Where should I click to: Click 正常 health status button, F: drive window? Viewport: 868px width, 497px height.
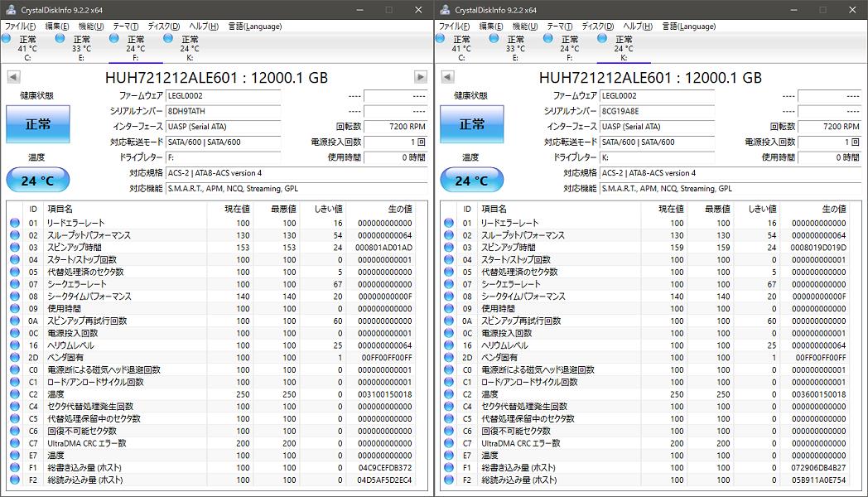click(37, 124)
